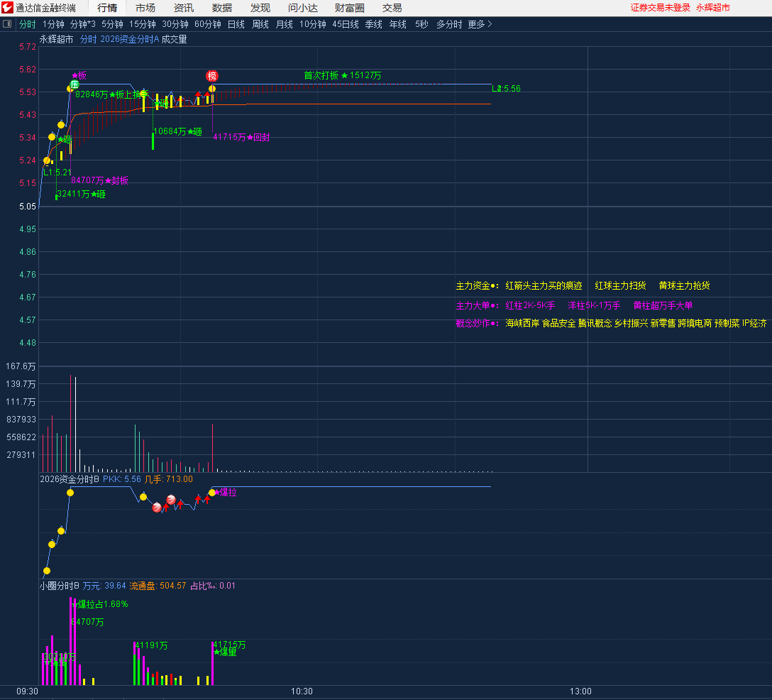Click the green 压 marker on price line
The image size is (772, 700).
[74, 84]
